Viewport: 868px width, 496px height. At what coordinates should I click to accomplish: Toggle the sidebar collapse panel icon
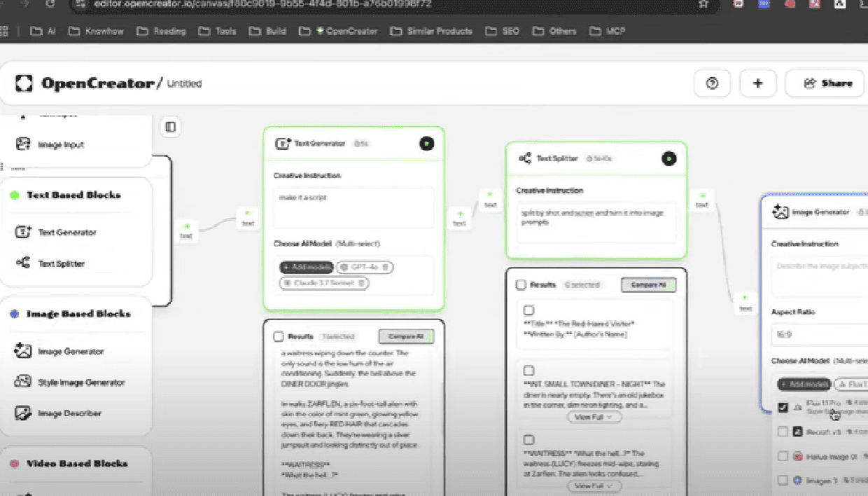tap(170, 127)
